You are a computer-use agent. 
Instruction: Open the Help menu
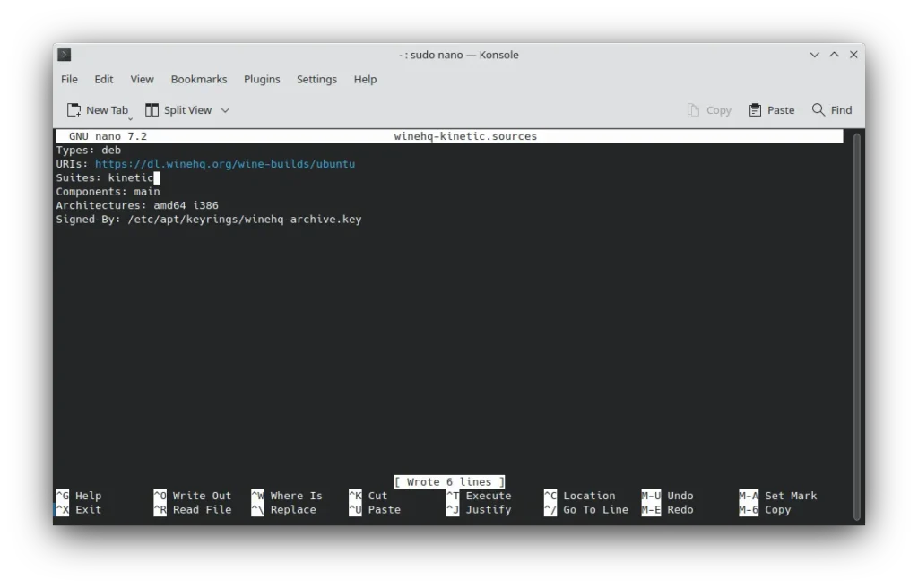coord(365,79)
